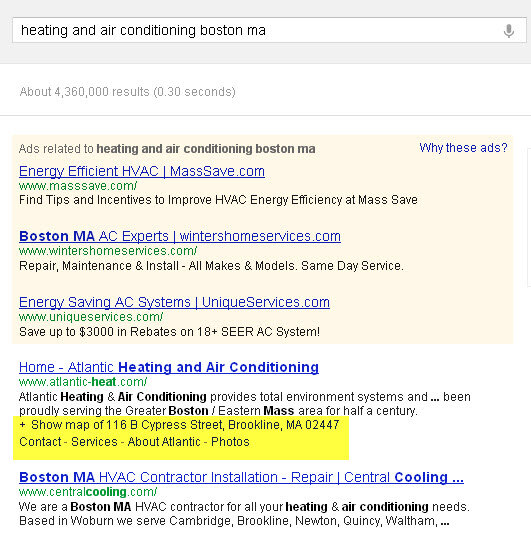The image size is (531, 545).
Task: Click the www.masssave.com/ green URL
Action: [78, 186]
